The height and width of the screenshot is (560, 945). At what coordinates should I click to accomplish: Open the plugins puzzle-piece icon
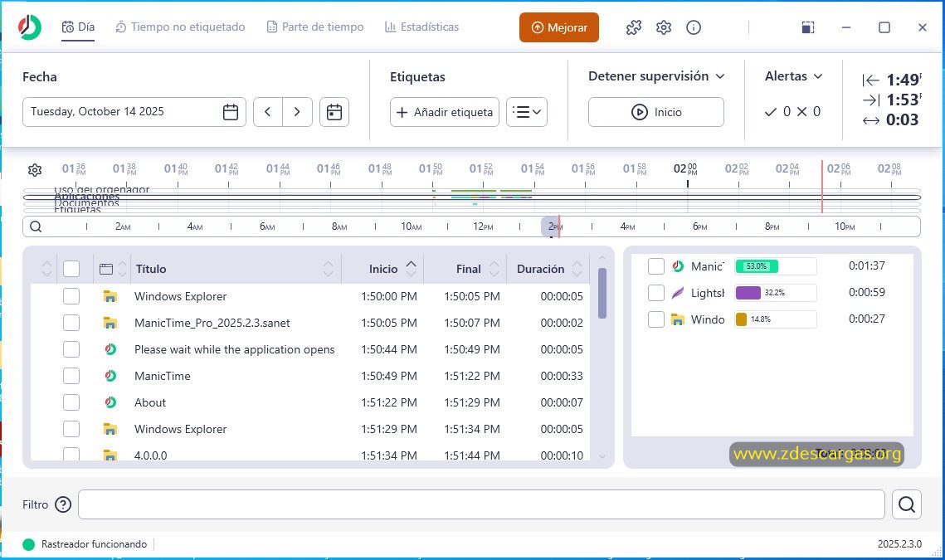[633, 27]
